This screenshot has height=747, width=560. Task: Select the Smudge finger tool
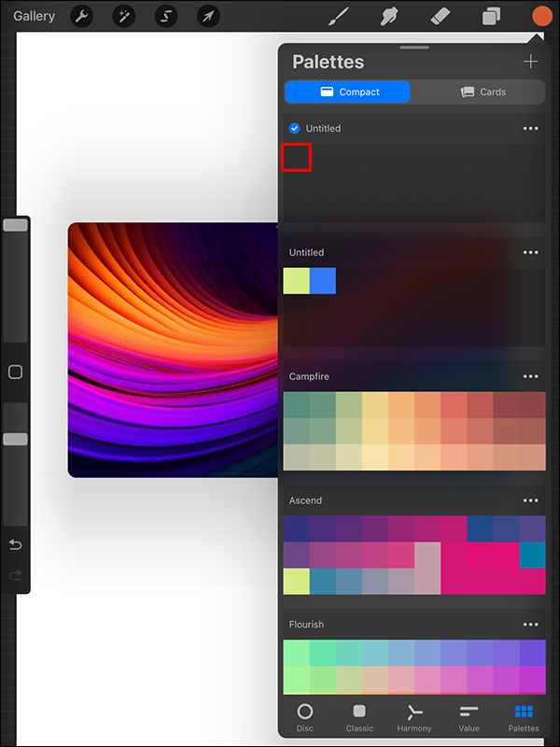tap(389, 17)
